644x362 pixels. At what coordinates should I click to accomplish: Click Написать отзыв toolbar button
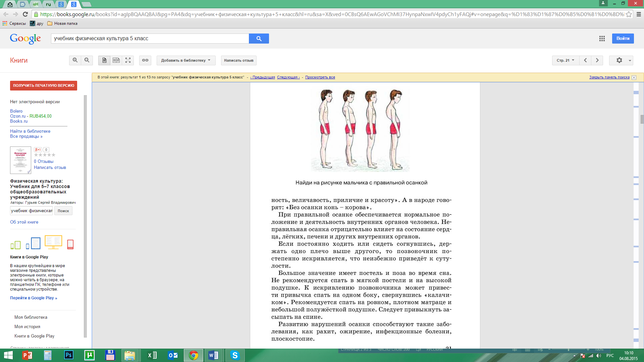(239, 60)
